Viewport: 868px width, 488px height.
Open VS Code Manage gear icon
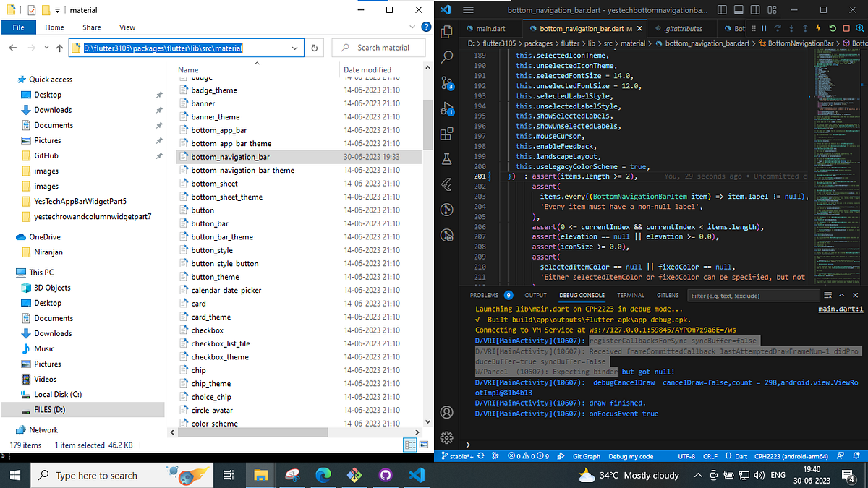[447, 437]
